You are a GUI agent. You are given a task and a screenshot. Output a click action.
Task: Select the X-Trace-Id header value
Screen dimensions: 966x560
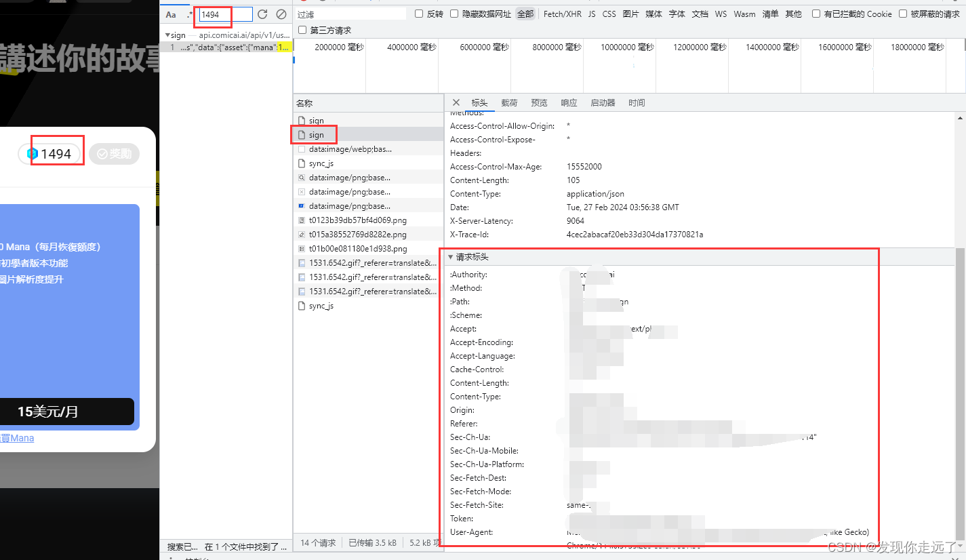[x=635, y=235]
